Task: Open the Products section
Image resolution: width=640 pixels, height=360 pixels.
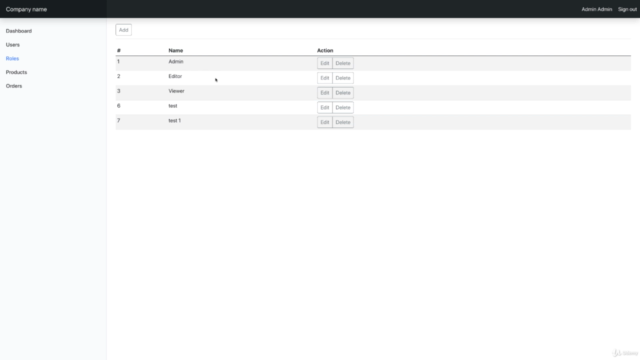Action: [16, 72]
